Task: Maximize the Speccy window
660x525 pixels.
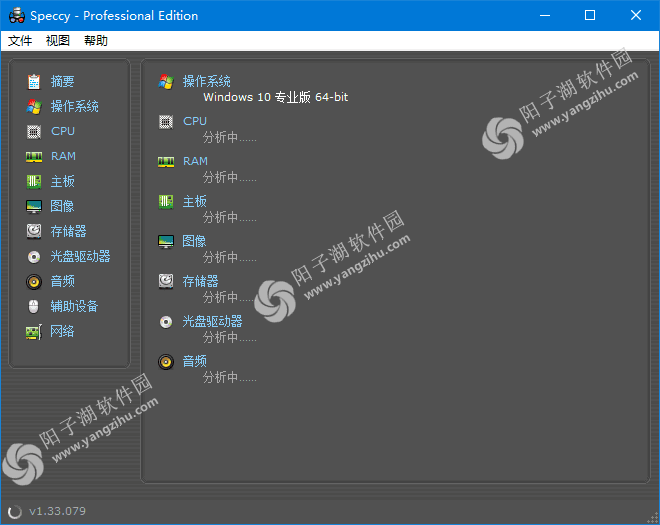Action: tap(590, 16)
